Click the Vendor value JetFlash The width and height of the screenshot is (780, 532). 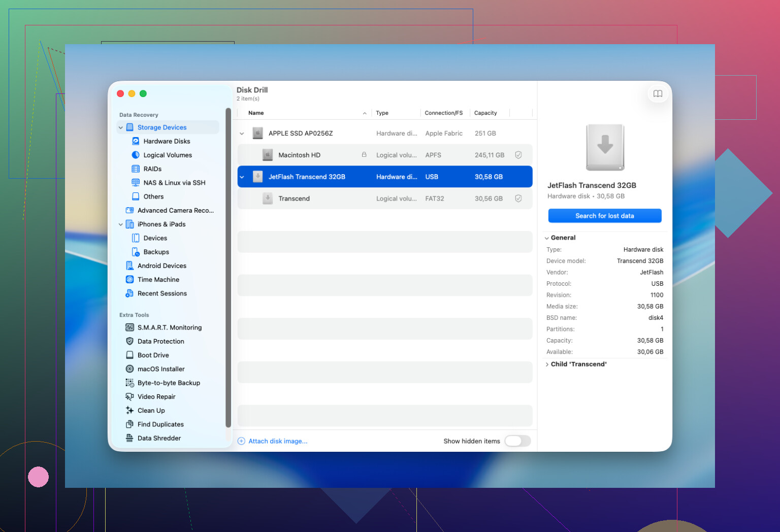[x=652, y=272]
